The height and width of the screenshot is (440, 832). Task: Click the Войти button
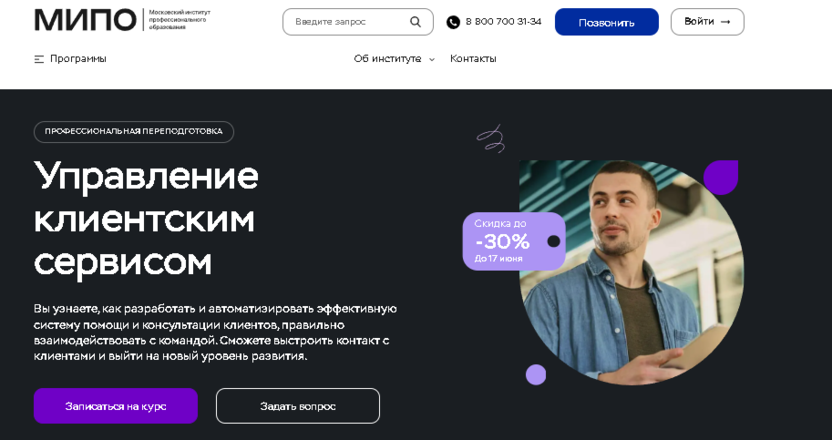[707, 22]
